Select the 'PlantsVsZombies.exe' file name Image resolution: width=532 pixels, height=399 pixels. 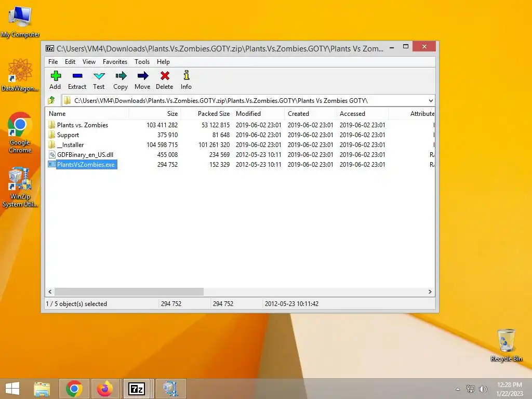tap(86, 165)
